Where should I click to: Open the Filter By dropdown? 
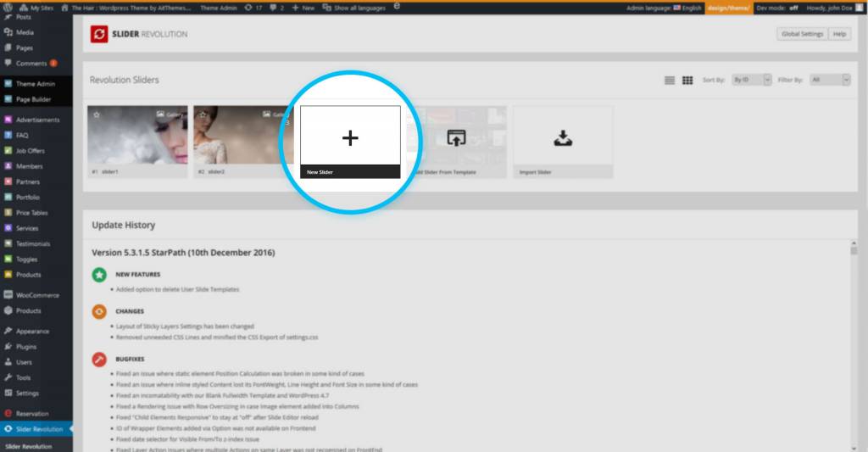[x=829, y=80]
